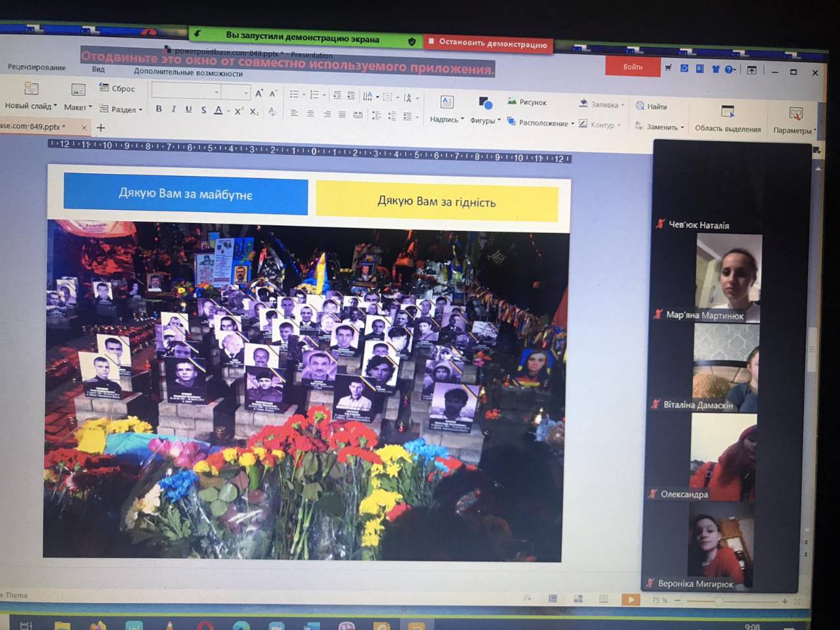Start slideshow with orange play button
This screenshot has height=630, width=840.
coord(630,599)
